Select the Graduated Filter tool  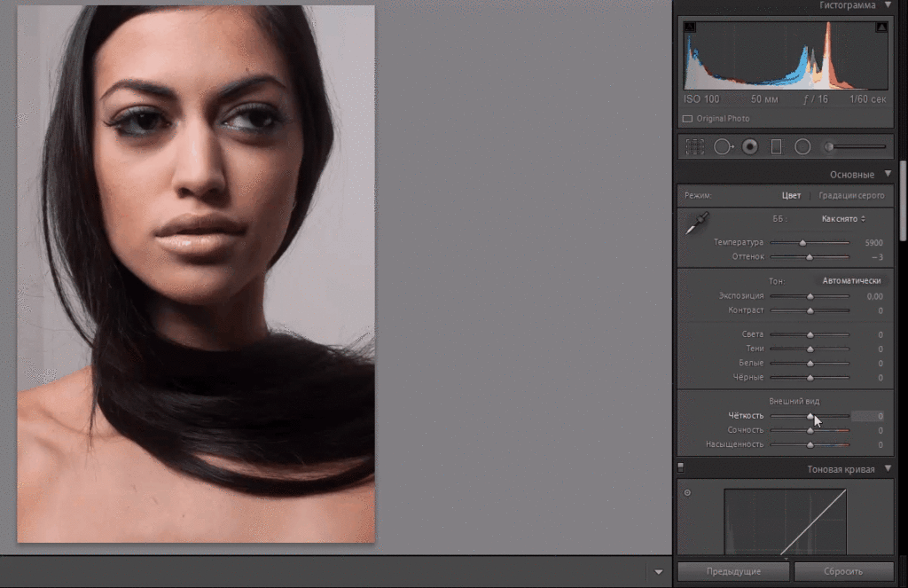coord(777,147)
